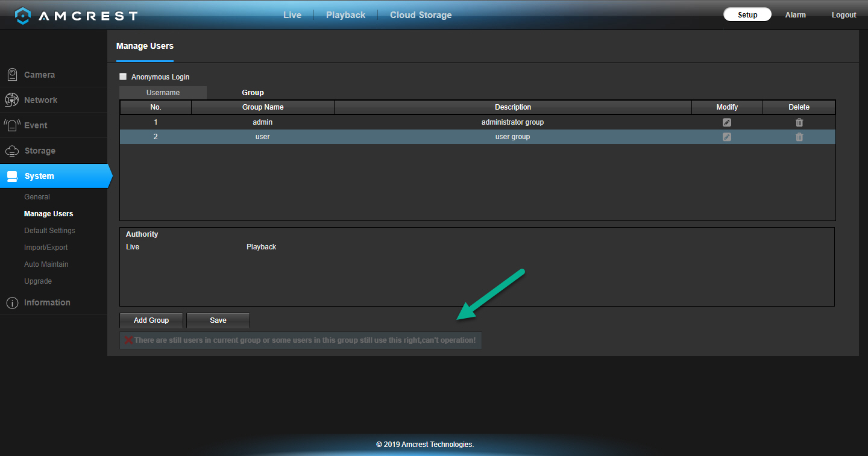
Task: Click the Setup button
Action: (x=747, y=15)
